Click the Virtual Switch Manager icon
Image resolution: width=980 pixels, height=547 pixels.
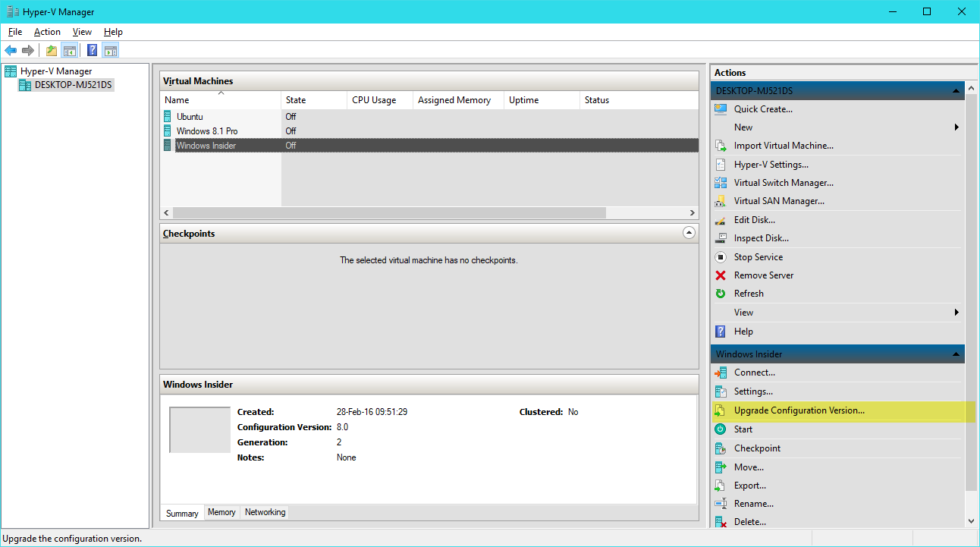721,183
